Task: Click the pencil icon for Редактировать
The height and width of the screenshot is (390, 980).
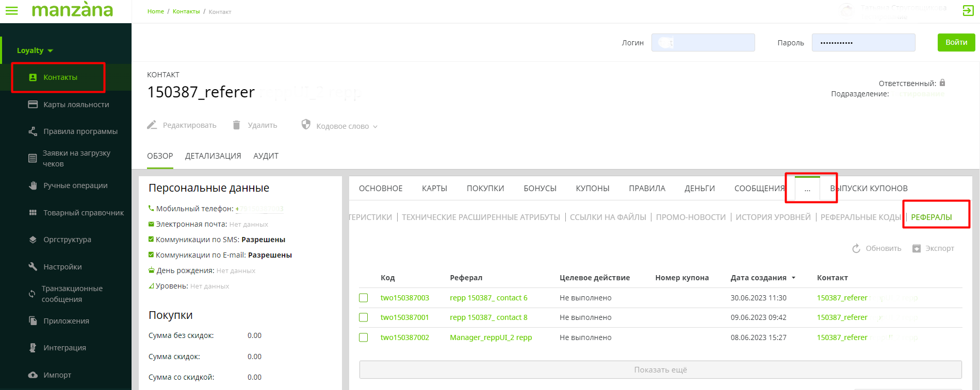Action: coord(152,125)
